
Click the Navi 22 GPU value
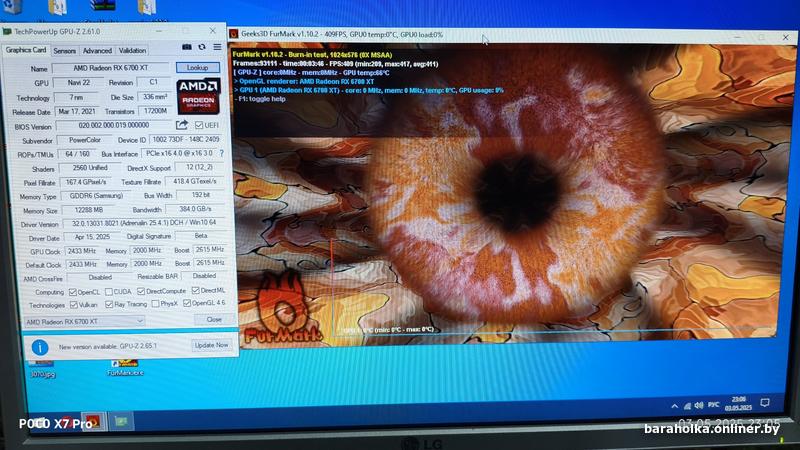(x=79, y=82)
